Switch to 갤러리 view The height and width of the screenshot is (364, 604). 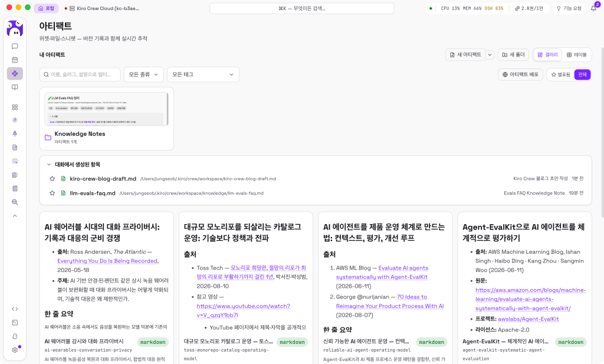click(547, 55)
